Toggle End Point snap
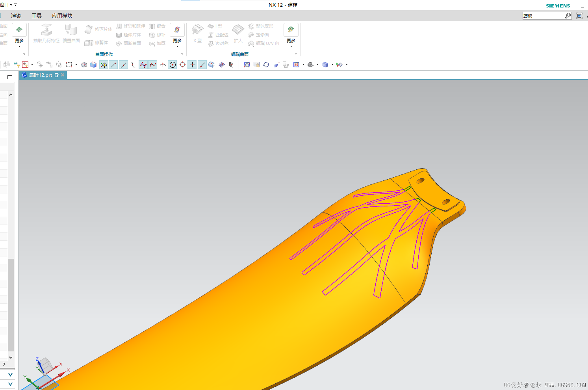The image size is (588, 390). pos(113,65)
